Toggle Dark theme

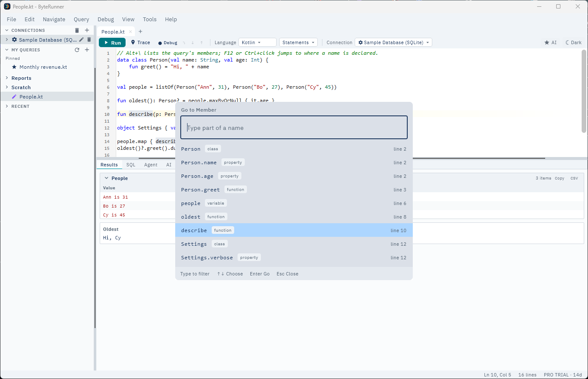click(x=574, y=42)
